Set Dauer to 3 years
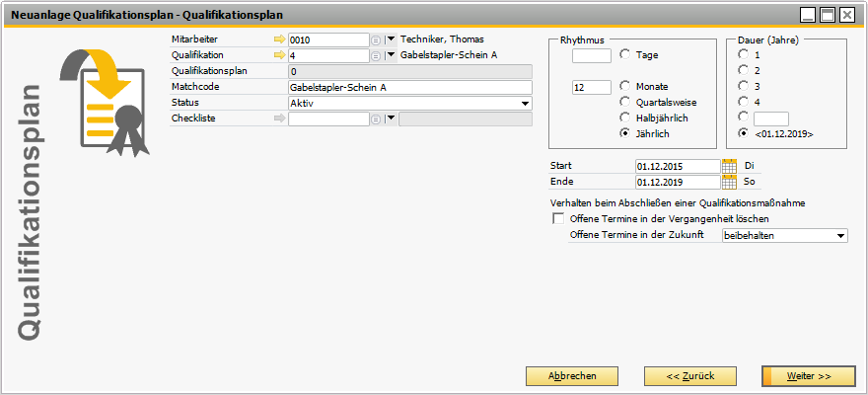The image size is (868, 395). tap(743, 86)
